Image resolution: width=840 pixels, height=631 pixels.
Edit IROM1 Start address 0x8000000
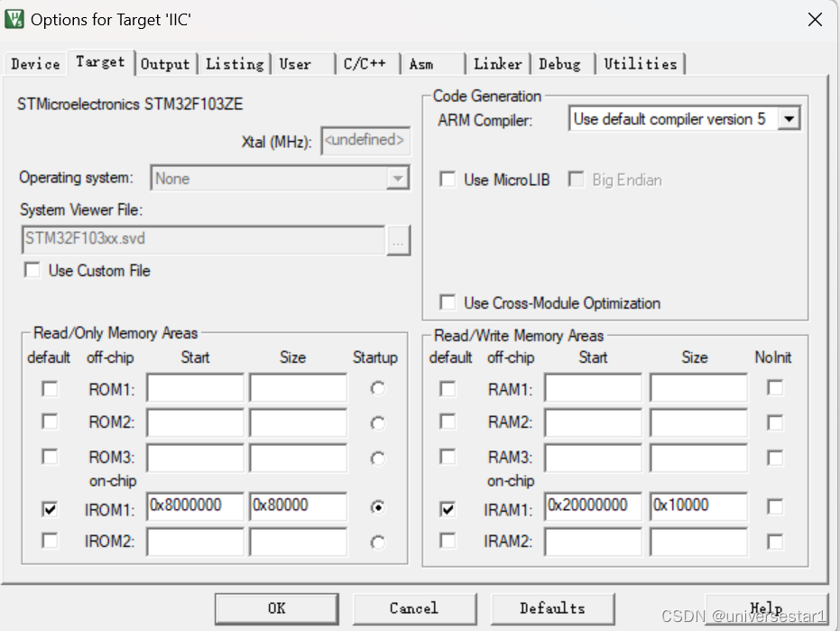[x=195, y=506]
